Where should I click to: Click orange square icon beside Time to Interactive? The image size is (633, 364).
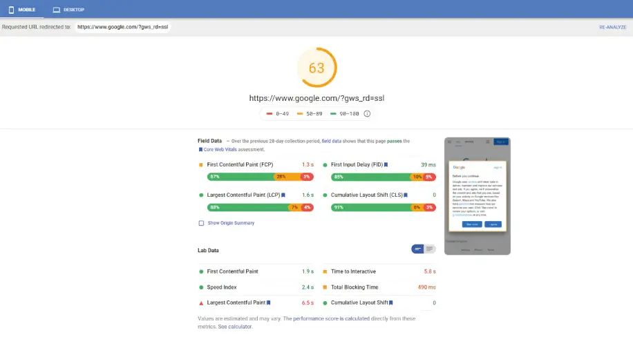325,271
